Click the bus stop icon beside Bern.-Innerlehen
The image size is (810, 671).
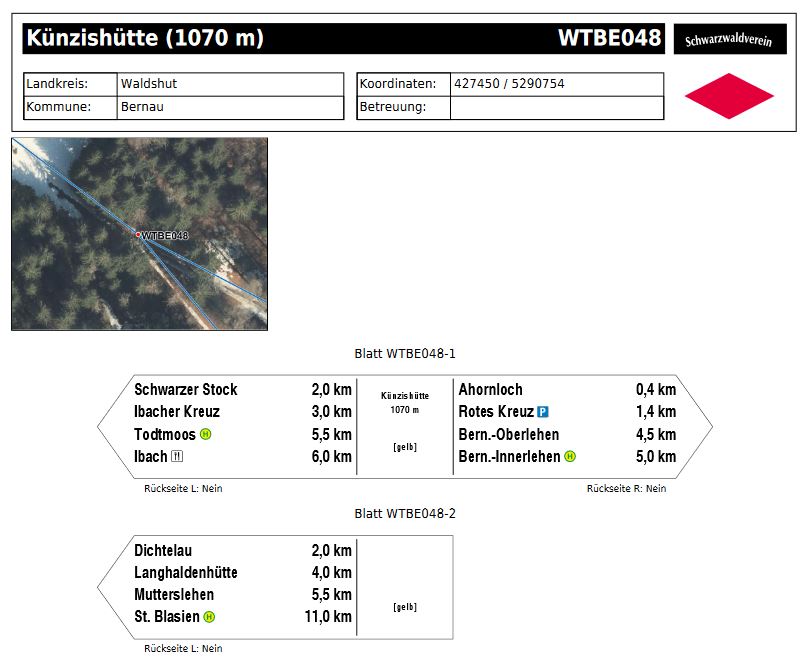(x=570, y=457)
